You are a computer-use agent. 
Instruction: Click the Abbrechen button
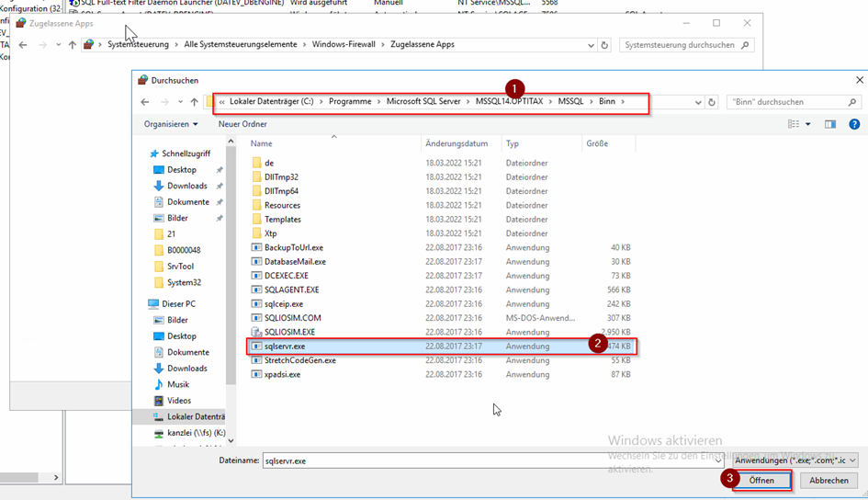pos(829,481)
